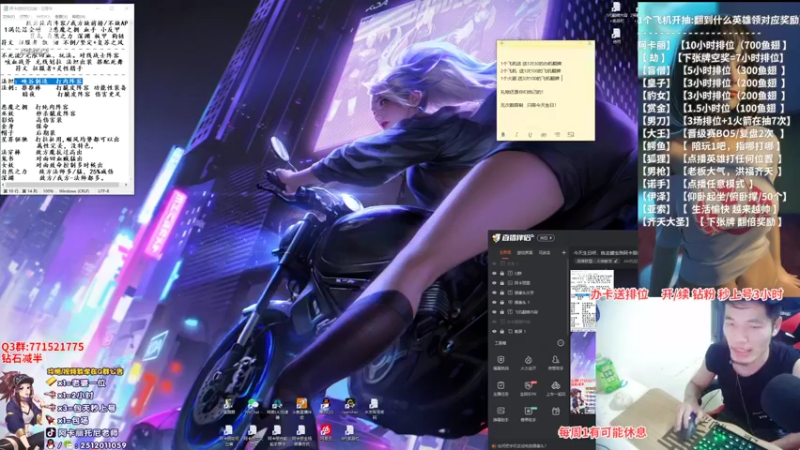This screenshot has width=800, height=450.
Task: Click the add image icon in sticky note
Action: point(571,135)
